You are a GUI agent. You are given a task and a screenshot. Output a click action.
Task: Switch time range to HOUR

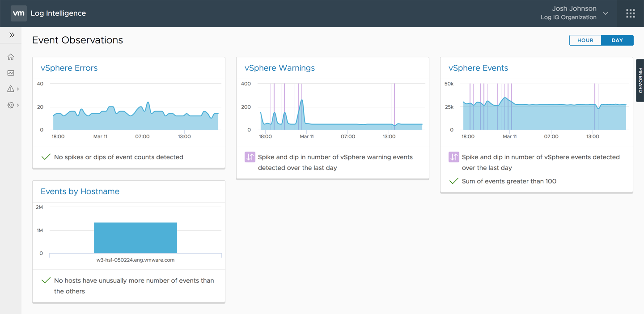pyautogui.click(x=585, y=40)
